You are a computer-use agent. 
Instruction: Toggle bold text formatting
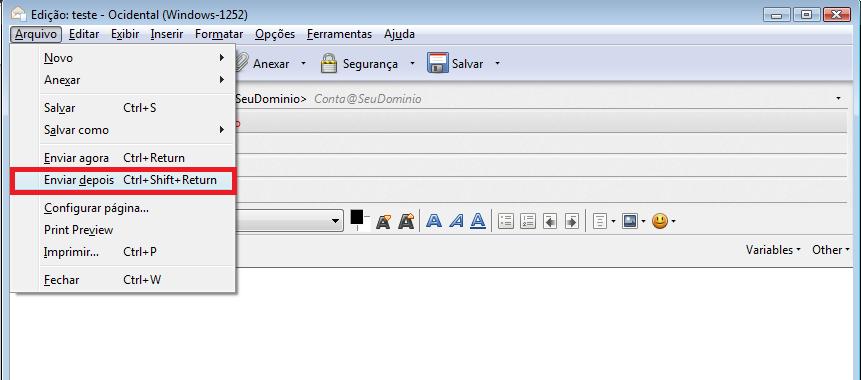(434, 221)
